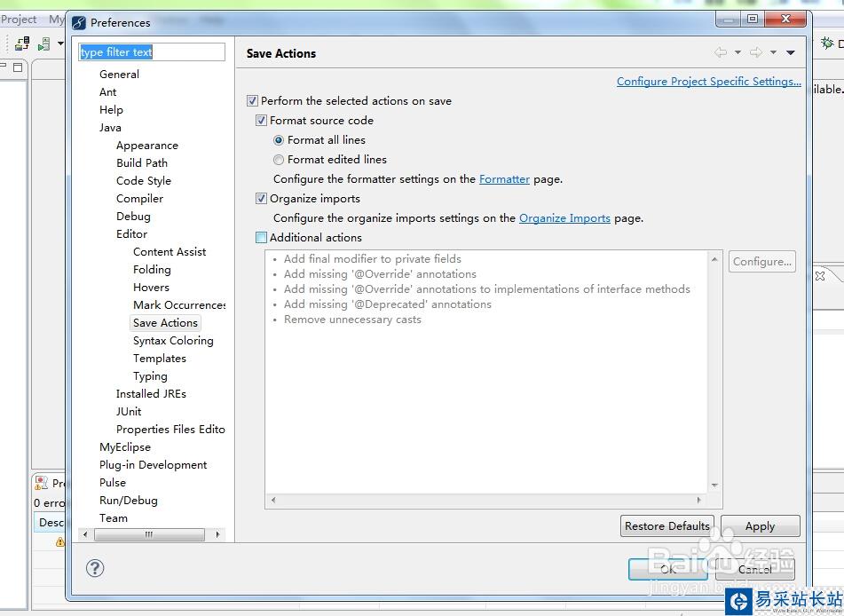The width and height of the screenshot is (844, 616).
Task: Open the Formatter page link
Action: [x=504, y=178]
